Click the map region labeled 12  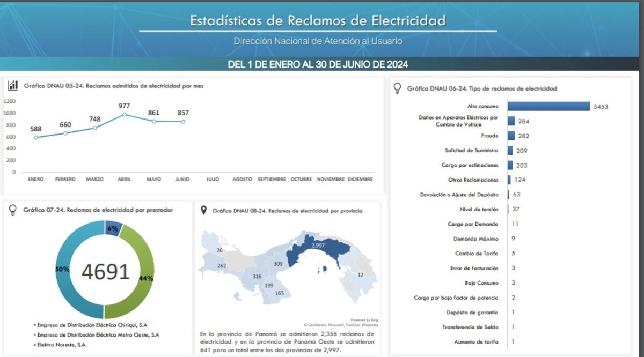360,275
